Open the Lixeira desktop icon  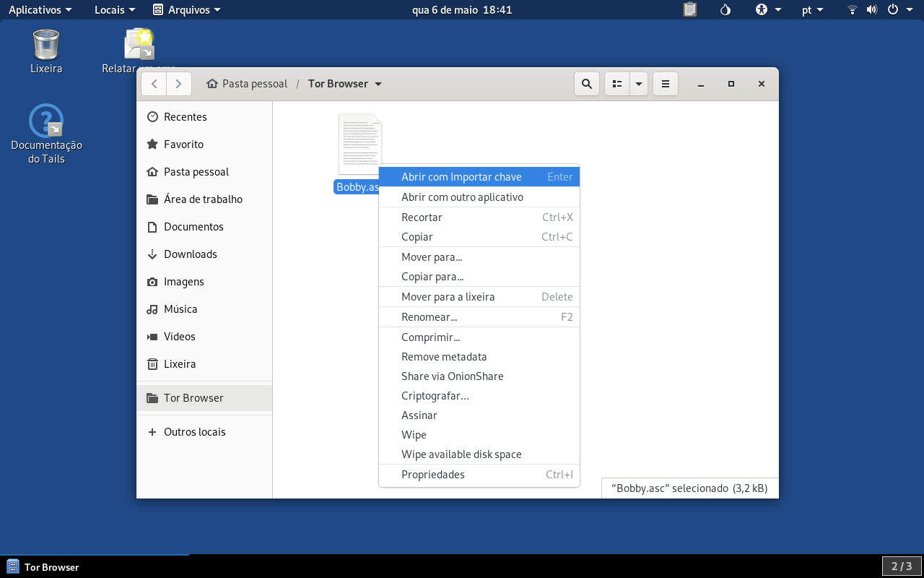[46, 52]
